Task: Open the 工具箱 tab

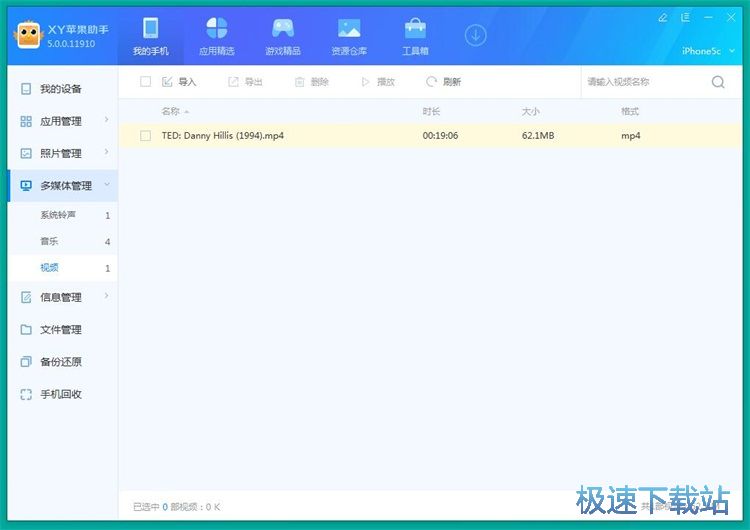Action: 415,36
